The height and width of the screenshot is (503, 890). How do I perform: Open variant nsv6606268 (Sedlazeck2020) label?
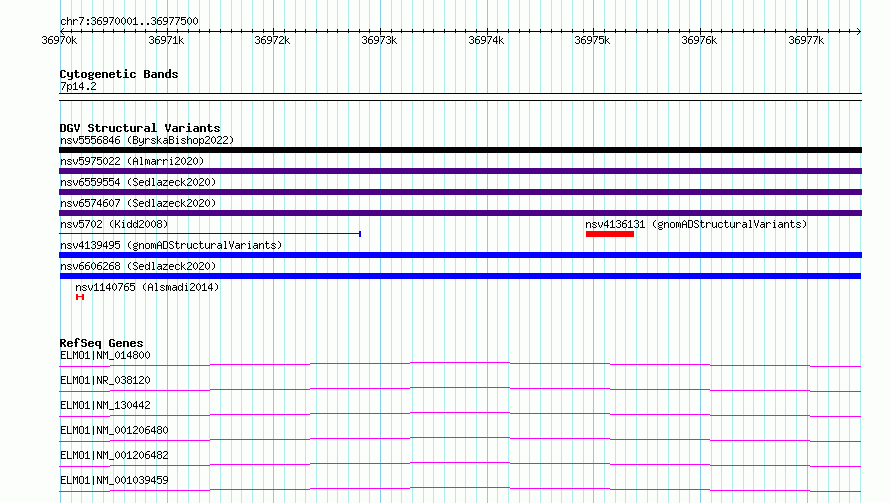point(138,266)
